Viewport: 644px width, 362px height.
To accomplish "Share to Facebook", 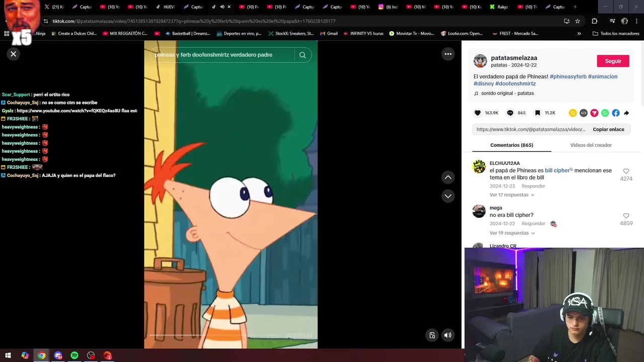I will click(x=616, y=113).
